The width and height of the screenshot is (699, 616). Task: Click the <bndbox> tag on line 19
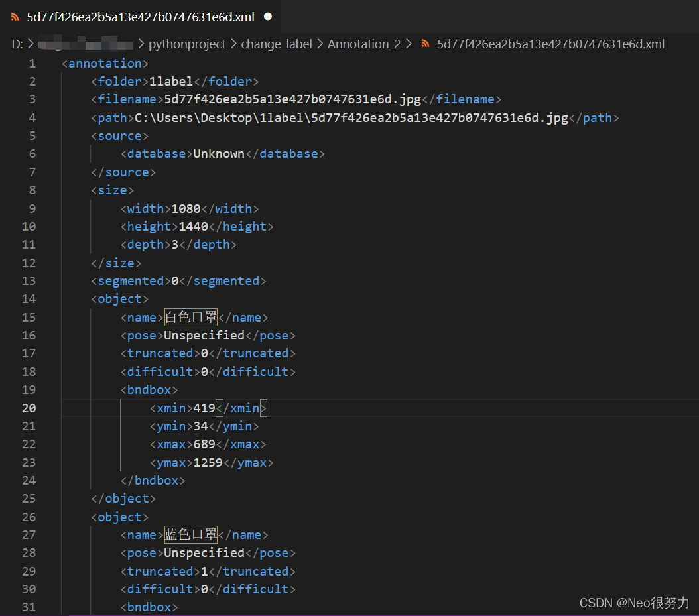pyautogui.click(x=149, y=390)
